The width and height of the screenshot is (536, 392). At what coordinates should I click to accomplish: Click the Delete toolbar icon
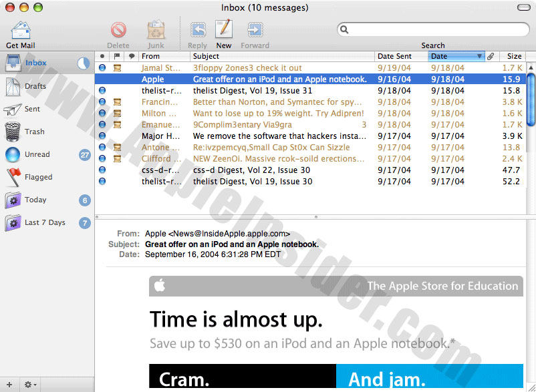pos(118,30)
